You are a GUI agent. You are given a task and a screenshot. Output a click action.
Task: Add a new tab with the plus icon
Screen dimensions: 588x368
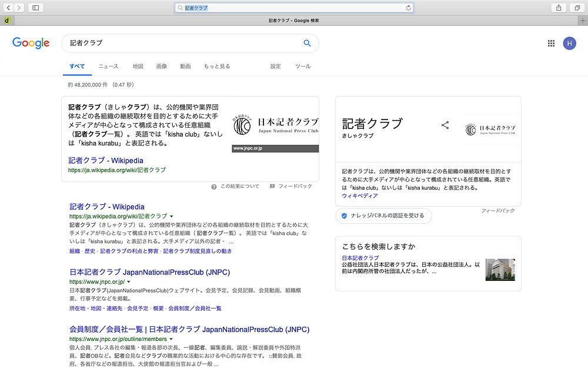[x=583, y=21]
